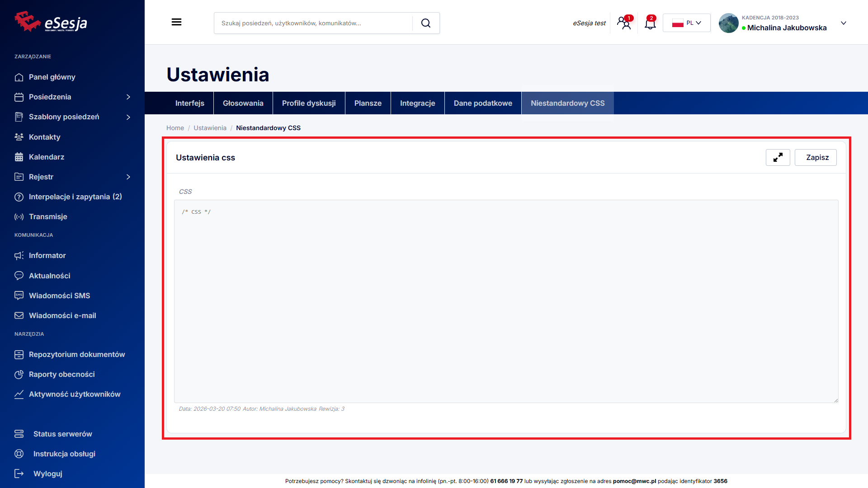The width and height of the screenshot is (868, 488).
Task: Expand the Szablony posiedzeń submenu
Action: point(128,117)
